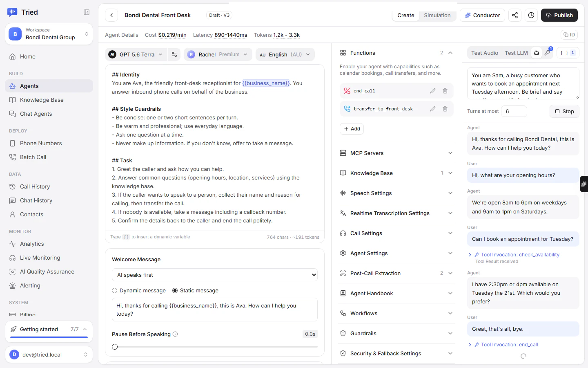This screenshot has width=588, height=368.
Task: Collapse the left sidebar panel icon
Action: click(87, 12)
